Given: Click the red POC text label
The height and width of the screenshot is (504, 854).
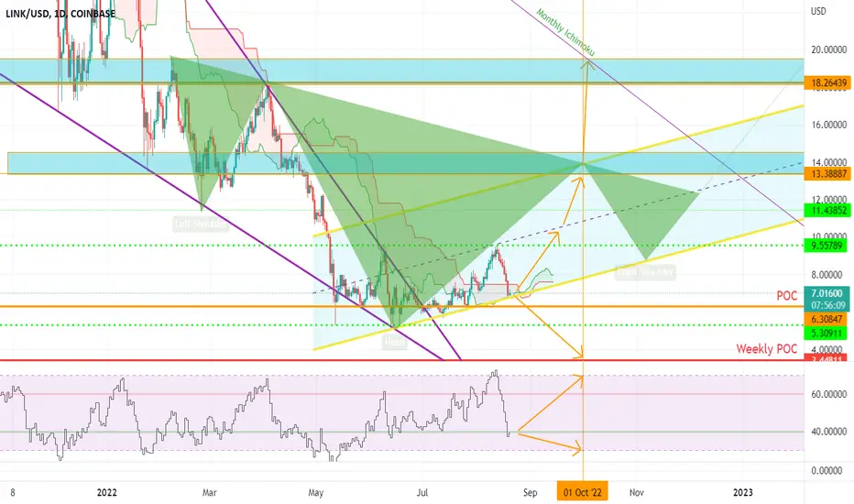Looking at the screenshot, I should coord(786,296).
